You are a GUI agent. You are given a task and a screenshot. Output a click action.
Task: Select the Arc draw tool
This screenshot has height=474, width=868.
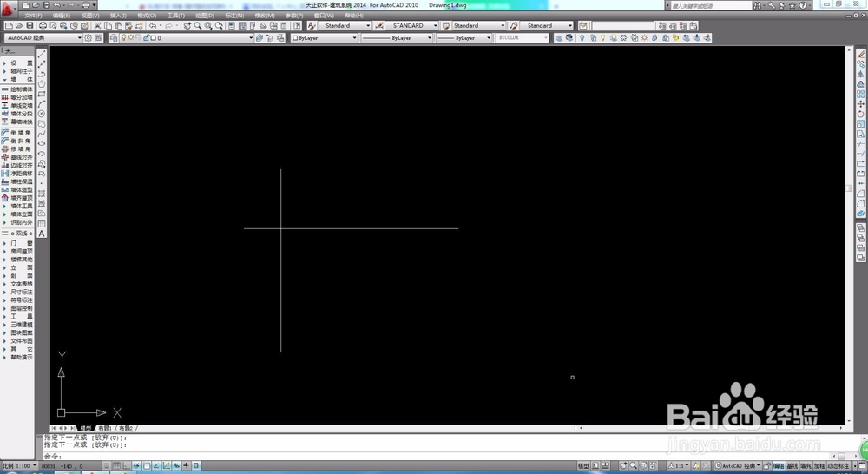tap(42, 104)
